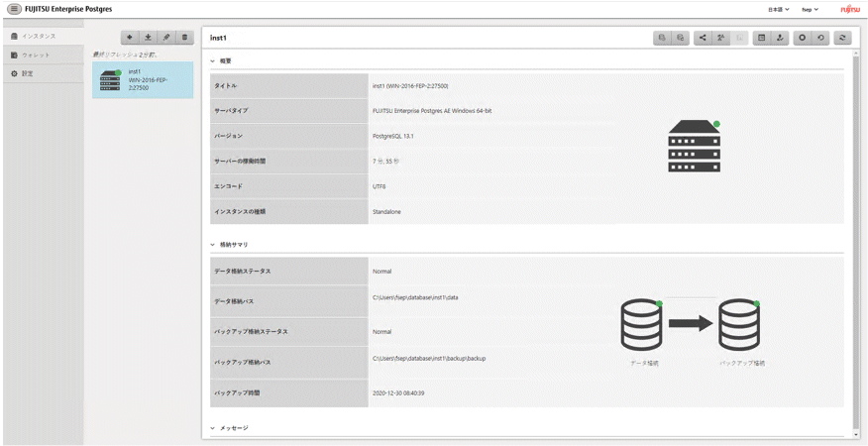This screenshot has width=868, height=446.
Task: Open the fsep user account dropdown
Action: (x=811, y=10)
